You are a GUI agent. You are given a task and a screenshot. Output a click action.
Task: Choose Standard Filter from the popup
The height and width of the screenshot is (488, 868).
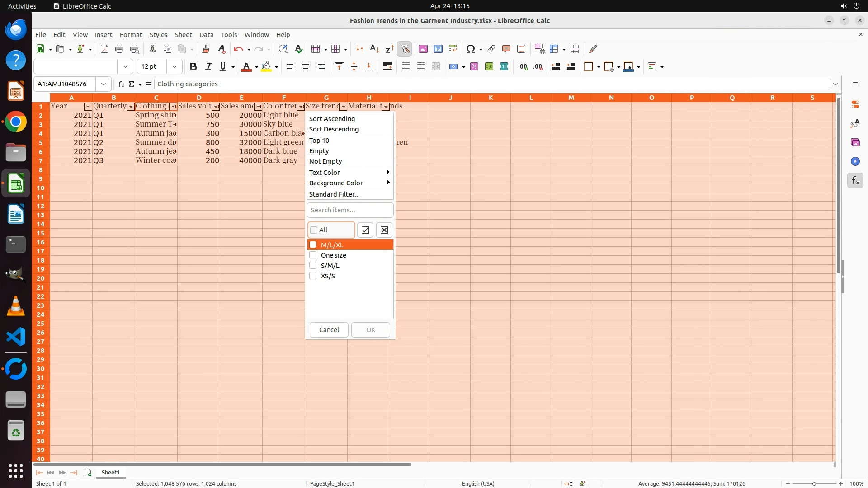point(334,194)
